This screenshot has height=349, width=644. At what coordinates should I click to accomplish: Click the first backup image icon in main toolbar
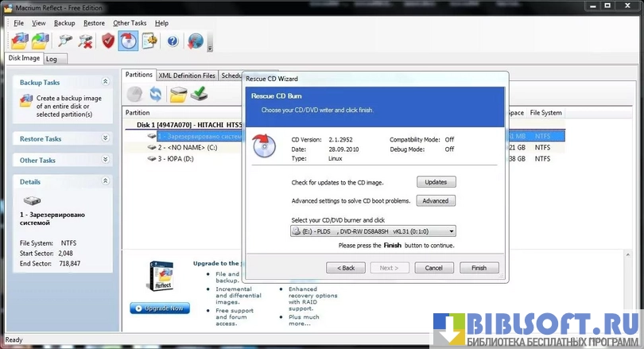(20, 41)
